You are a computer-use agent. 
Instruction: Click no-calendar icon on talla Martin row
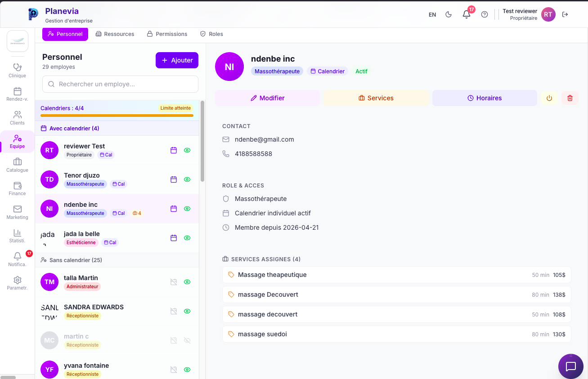coord(174,282)
